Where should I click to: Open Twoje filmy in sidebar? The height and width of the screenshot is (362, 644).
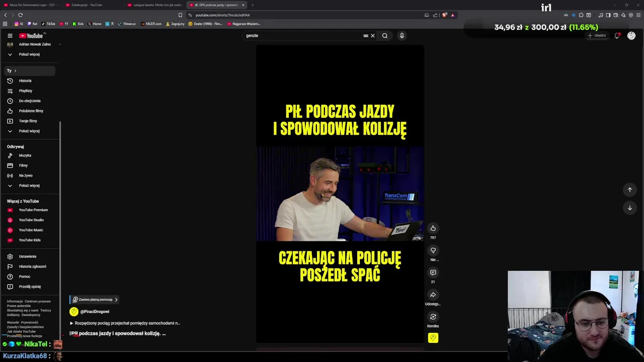(30, 121)
